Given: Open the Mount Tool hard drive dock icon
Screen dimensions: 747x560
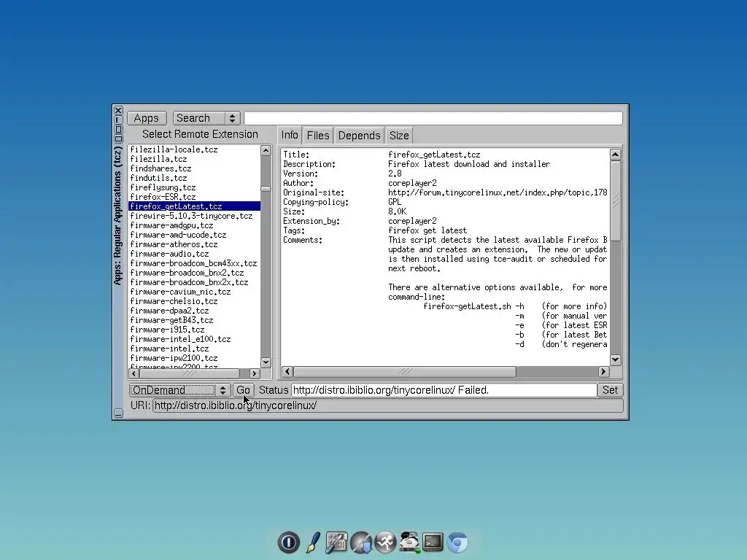Looking at the screenshot, I should 409,542.
